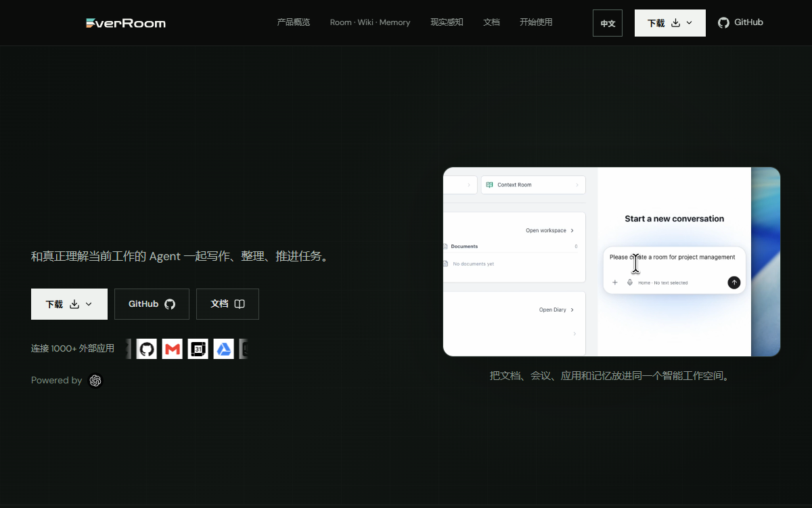Switch language with the 中文 button

(608, 23)
